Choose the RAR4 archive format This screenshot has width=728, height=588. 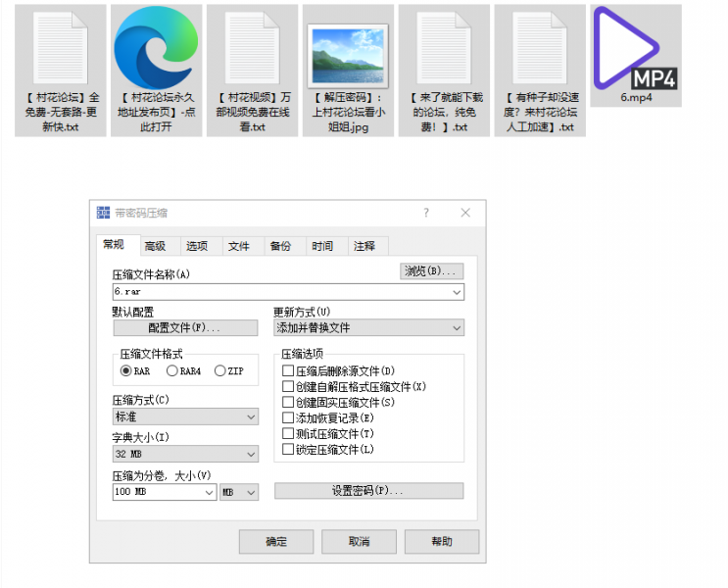pyautogui.click(x=172, y=371)
